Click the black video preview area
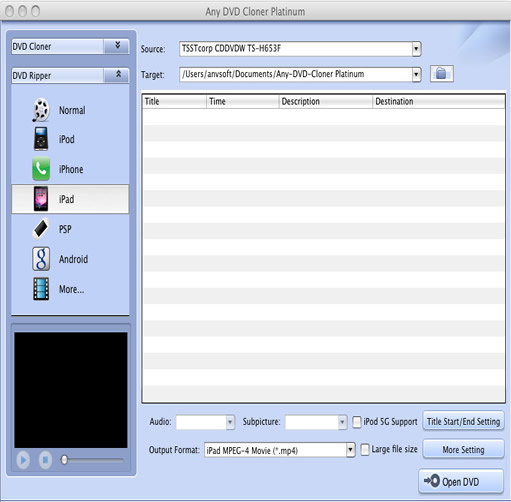This screenshot has height=502, width=511. (71, 390)
